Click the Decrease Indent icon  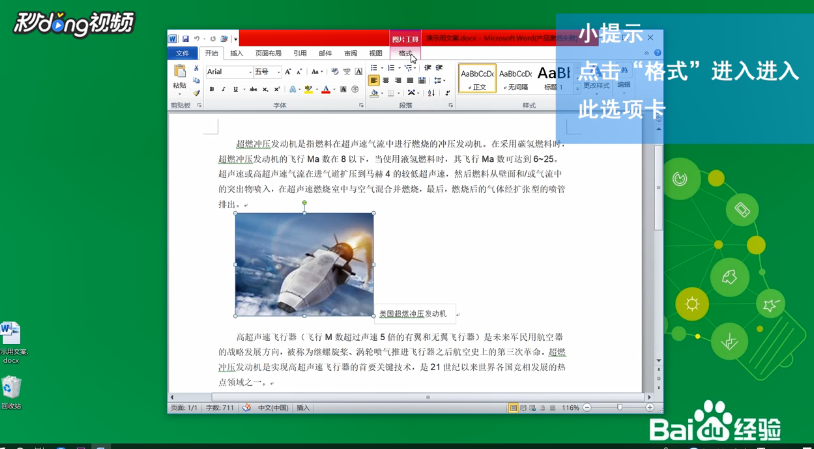pos(428,68)
